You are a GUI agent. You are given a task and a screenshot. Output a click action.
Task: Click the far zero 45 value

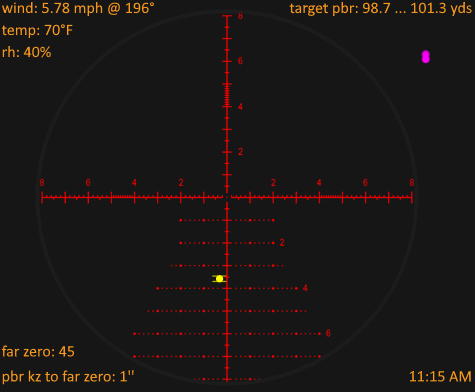pyautogui.click(x=38, y=352)
